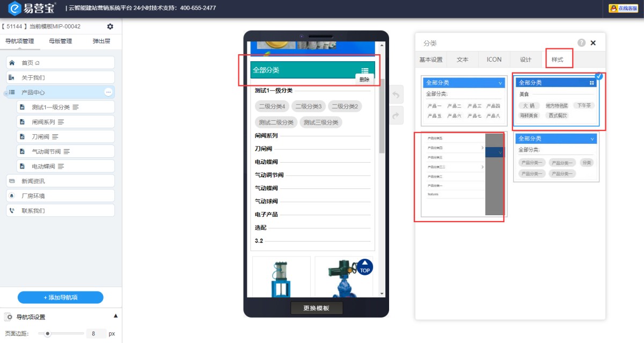Select the side-menu list style thumbnail
This screenshot has width=644, height=343.
pyautogui.click(x=464, y=174)
